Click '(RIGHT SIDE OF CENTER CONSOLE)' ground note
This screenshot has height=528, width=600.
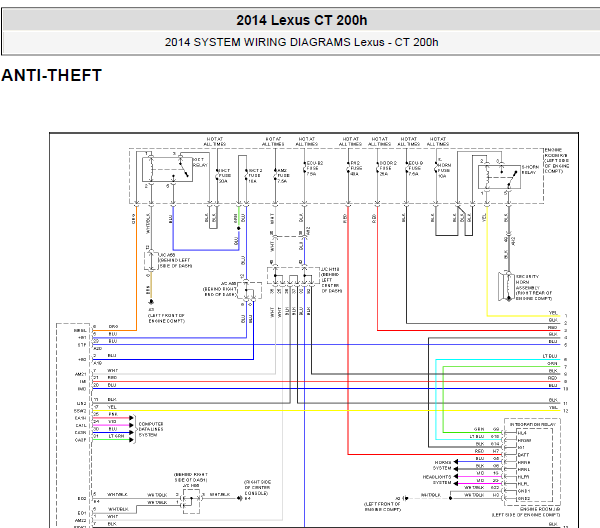point(257,488)
